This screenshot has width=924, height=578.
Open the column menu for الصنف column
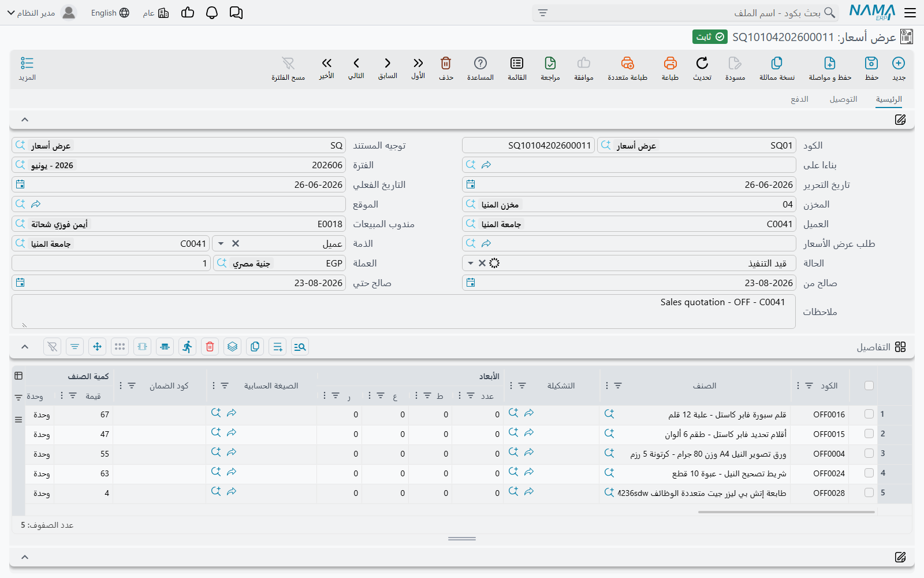[607, 386]
